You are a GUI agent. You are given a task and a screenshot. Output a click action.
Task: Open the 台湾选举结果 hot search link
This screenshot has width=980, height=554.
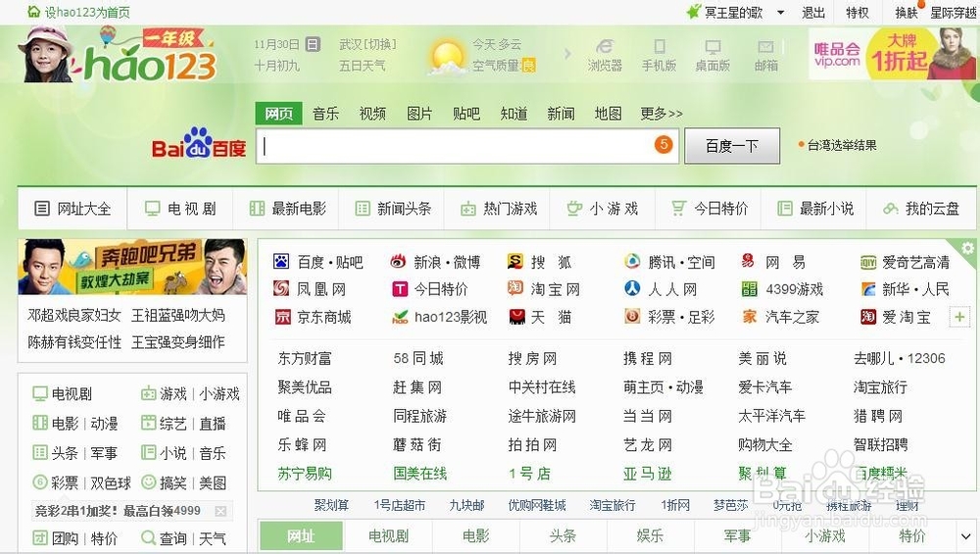(x=841, y=145)
